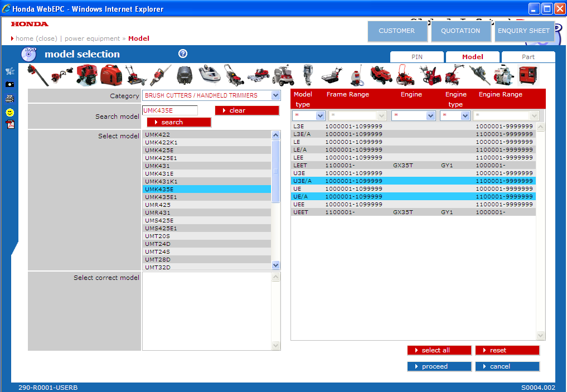The width and height of the screenshot is (567, 392).
Task: Select the L3E model type row
Action: click(x=413, y=126)
